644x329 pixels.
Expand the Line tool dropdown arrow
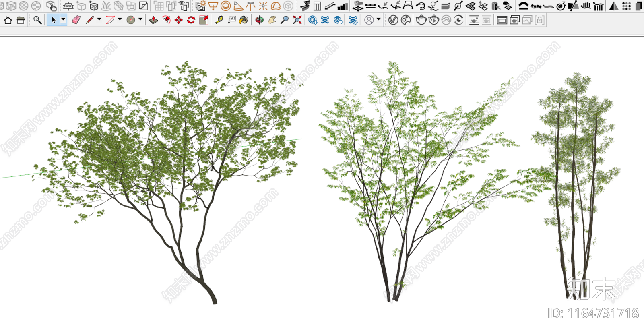[x=99, y=19]
